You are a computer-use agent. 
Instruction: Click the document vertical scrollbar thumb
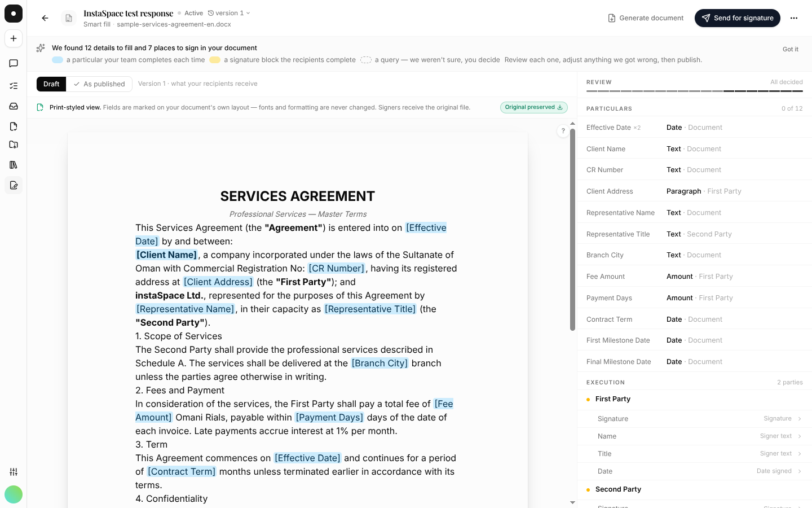(x=572, y=229)
